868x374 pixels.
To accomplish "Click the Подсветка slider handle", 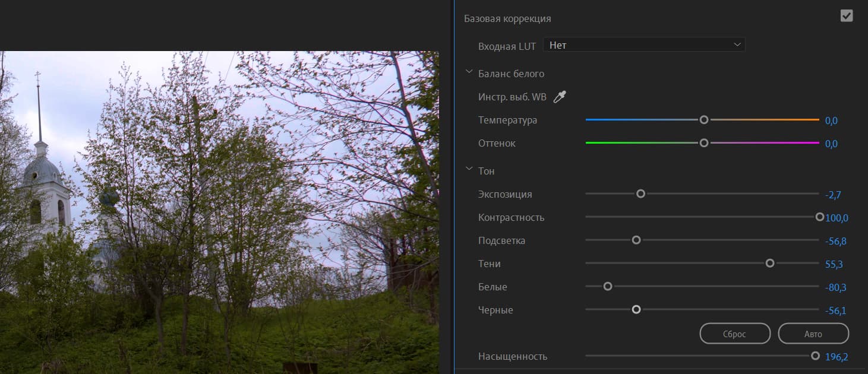I will pos(636,240).
